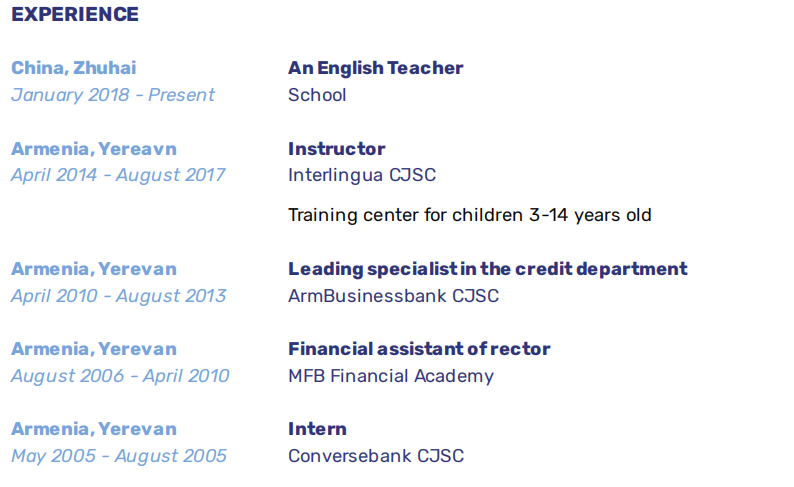Image resolution: width=794 pixels, height=487 pixels.
Task: Select the ArmBusinessbank CJSC employer name
Action: pos(393,296)
